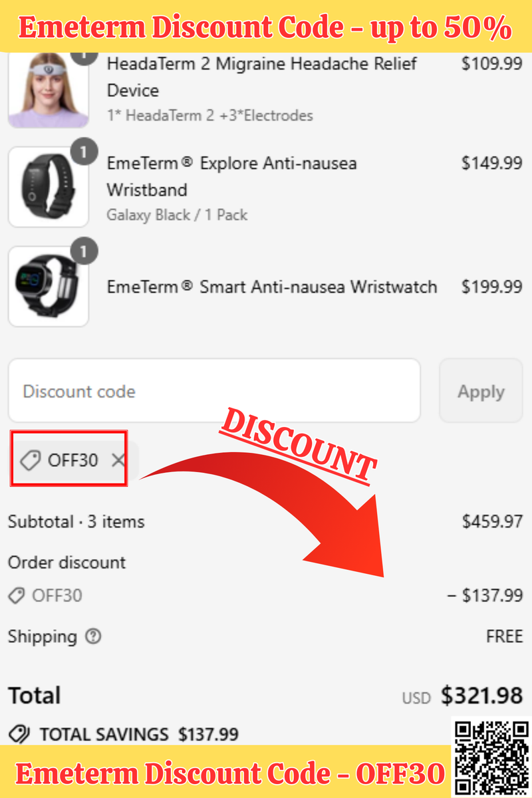Click the EmeTerm Smart Wristwatch thumbnail
This screenshot has height=798, width=532.
coord(49,287)
